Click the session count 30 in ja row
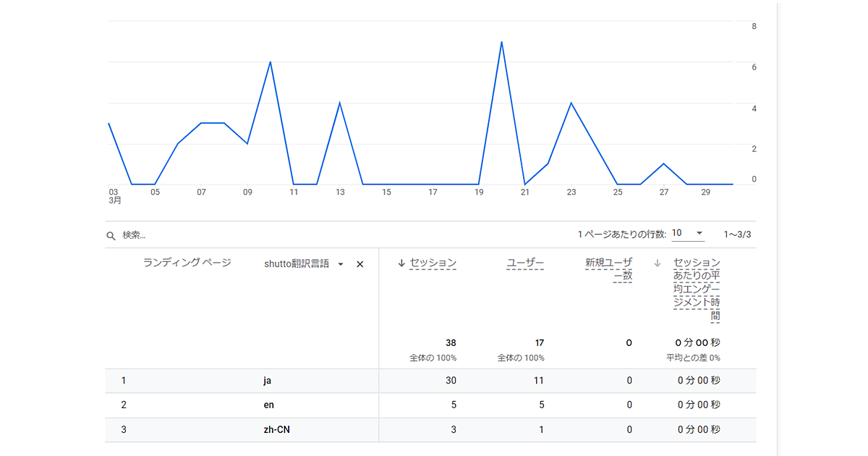The image size is (868, 456). tap(450, 381)
